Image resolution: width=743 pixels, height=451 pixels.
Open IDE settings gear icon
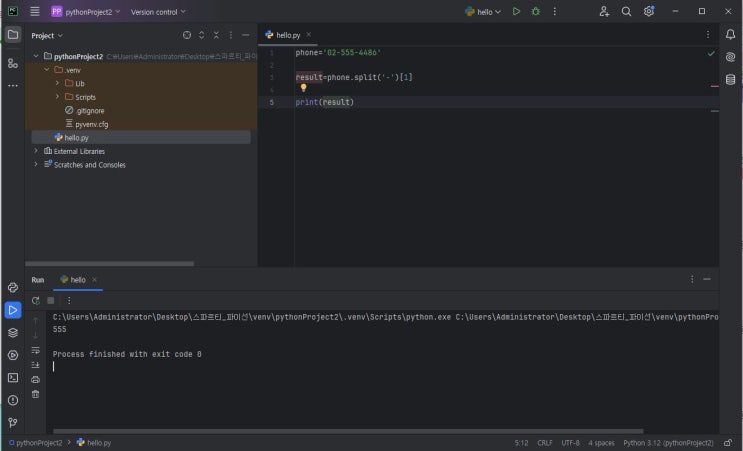pos(649,11)
